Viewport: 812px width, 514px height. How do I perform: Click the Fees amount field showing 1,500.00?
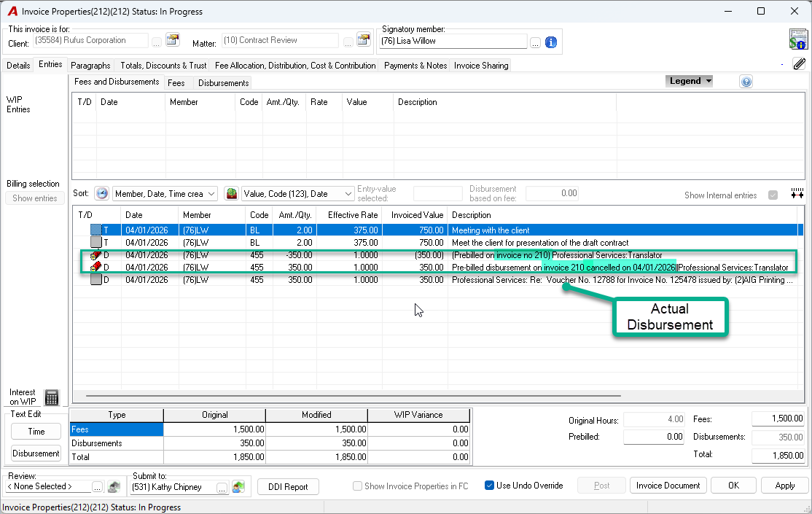(x=778, y=418)
